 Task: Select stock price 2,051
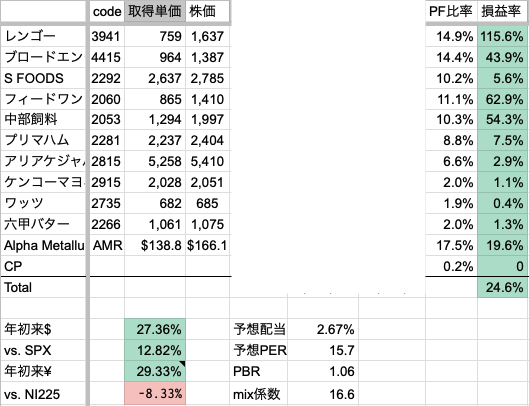(207, 182)
